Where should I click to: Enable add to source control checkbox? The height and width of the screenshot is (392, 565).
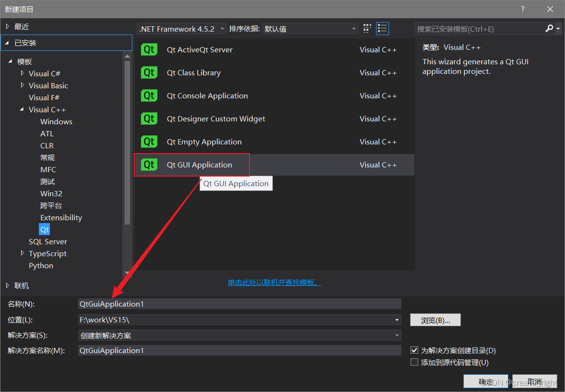[414, 362]
